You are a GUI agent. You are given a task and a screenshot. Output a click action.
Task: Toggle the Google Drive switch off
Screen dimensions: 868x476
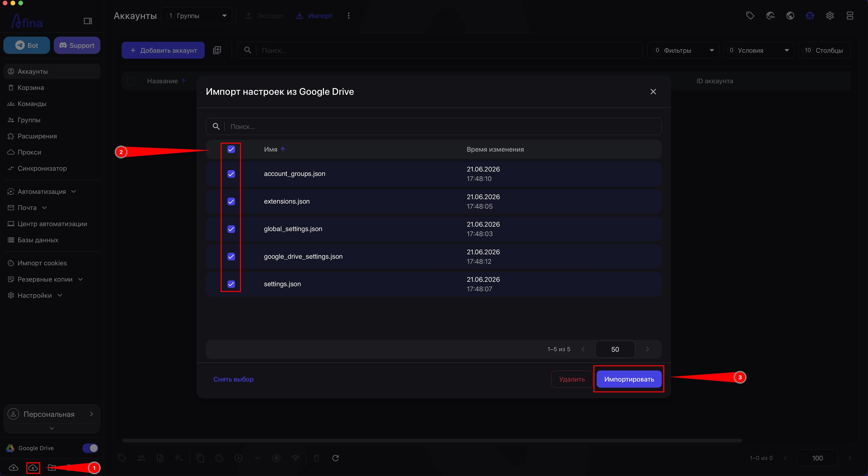click(x=90, y=448)
